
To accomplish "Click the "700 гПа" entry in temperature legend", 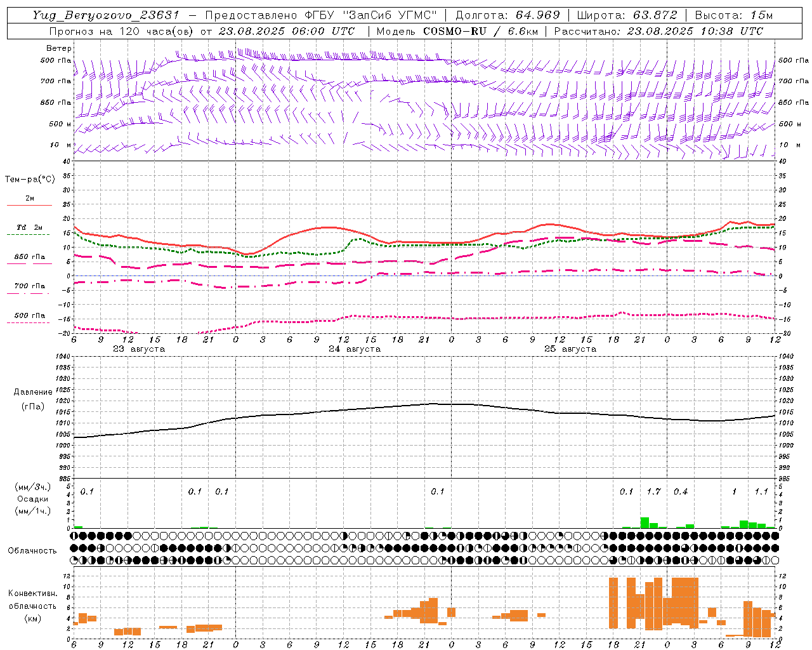I will pos(30,286).
